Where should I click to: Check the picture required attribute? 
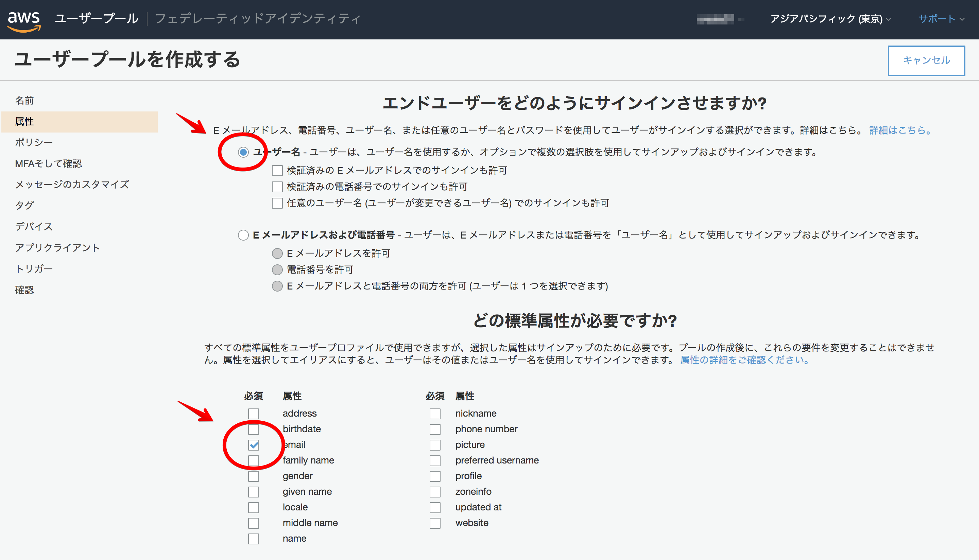(435, 445)
